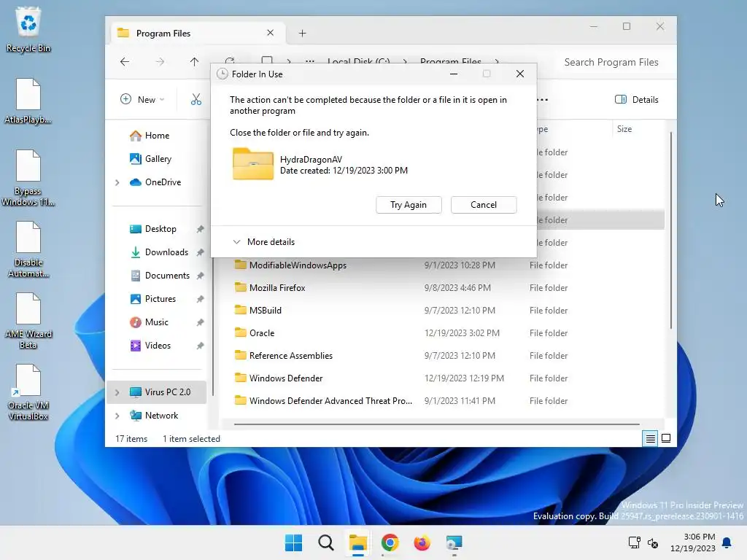Open File Explorer from the taskbar

coord(357,542)
